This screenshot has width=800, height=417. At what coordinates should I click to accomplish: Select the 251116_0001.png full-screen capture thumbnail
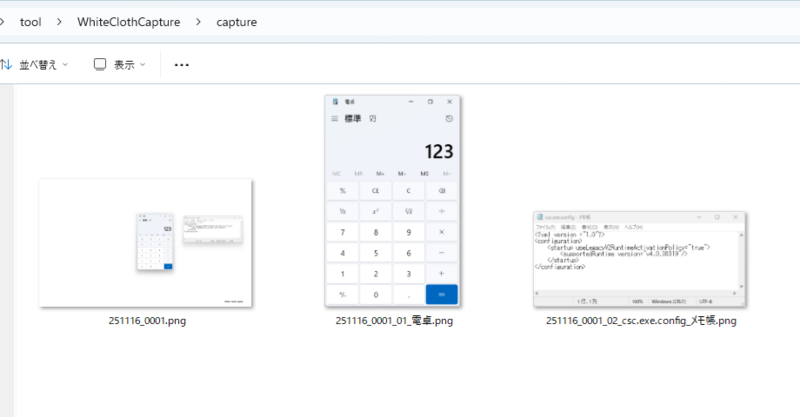(145, 243)
